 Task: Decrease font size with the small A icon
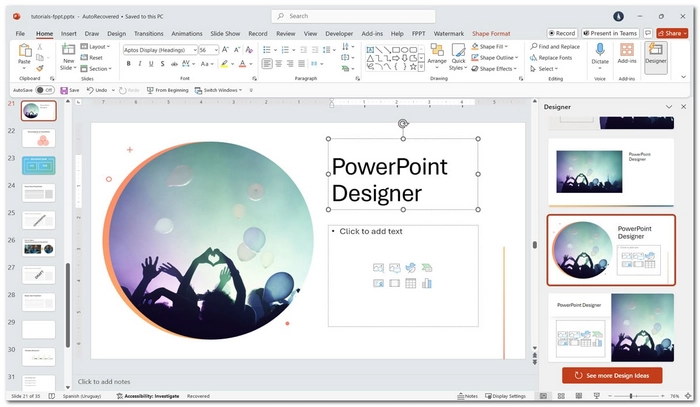237,50
